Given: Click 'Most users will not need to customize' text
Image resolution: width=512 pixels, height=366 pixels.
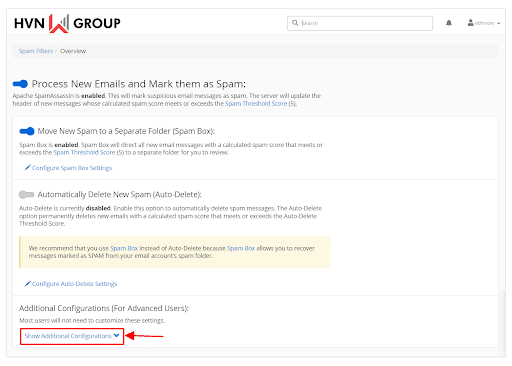Looking at the screenshot, I should tap(92, 320).
